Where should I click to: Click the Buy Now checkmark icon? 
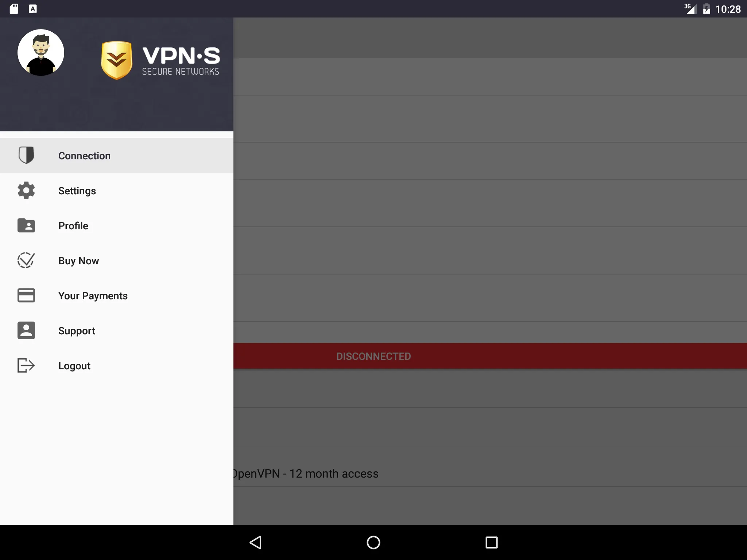[26, 261]
